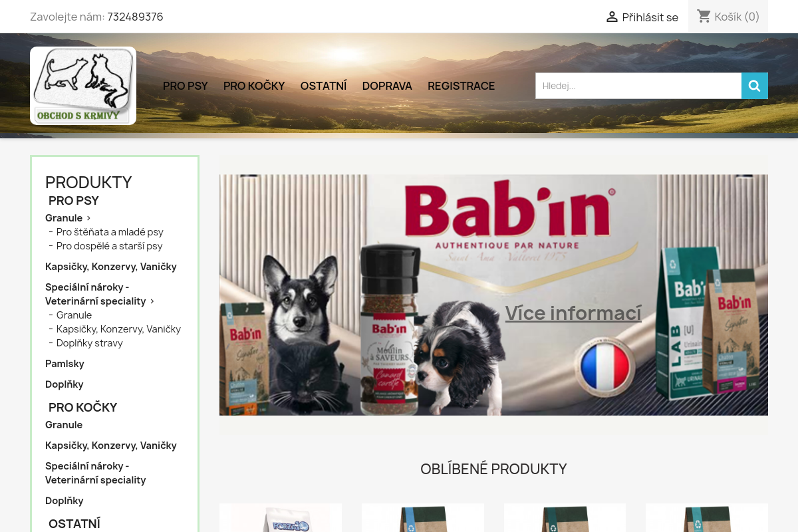Screen dimensions: 798x532
Task: Call the phone number 732489376
Action: click(135, 17)
